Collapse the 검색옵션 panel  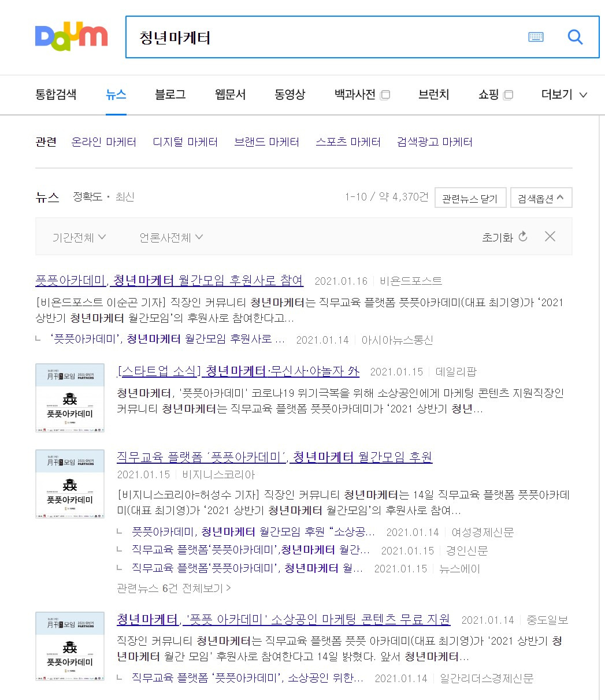(541, 198)
